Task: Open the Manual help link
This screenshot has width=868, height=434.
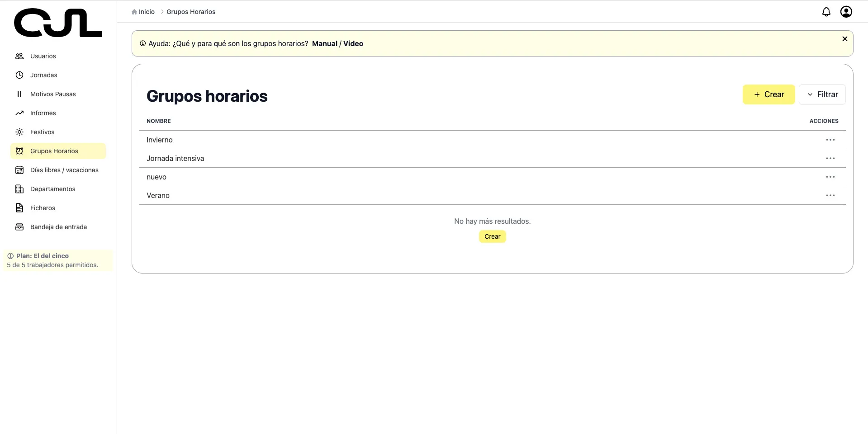Action: point(324,44)
